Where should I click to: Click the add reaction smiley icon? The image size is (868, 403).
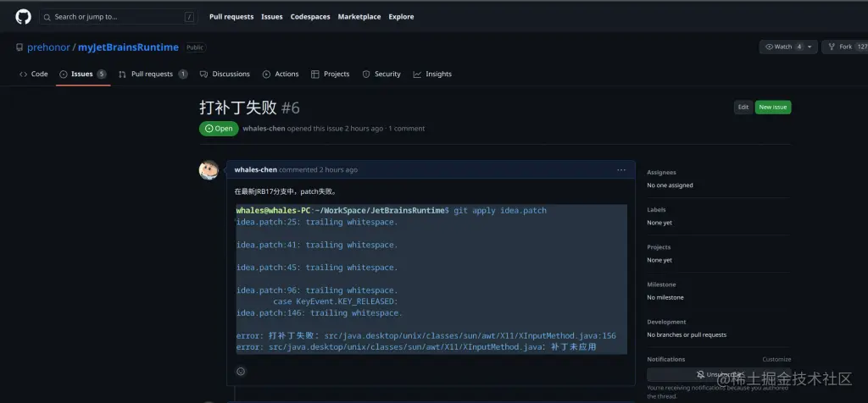coord(241,372)
